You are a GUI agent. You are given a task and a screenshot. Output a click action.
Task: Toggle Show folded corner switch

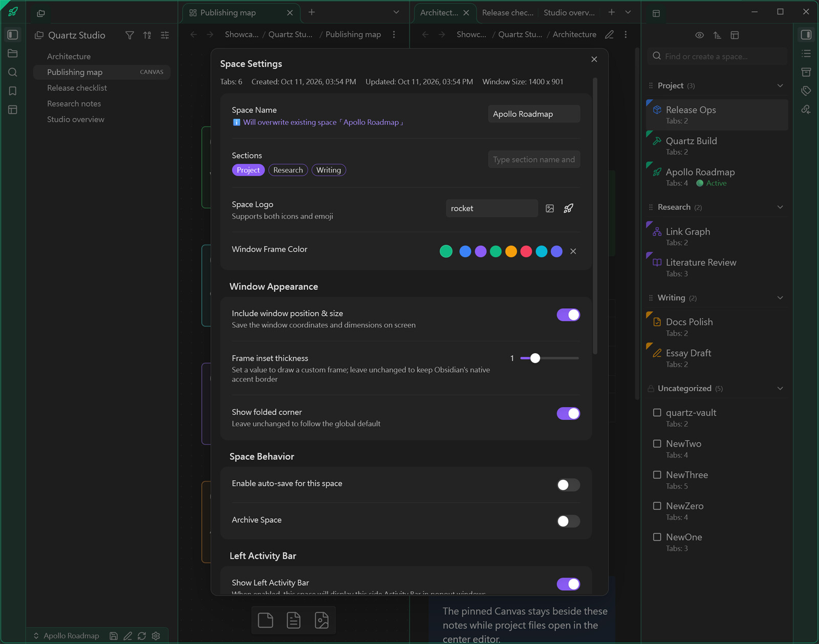[568, 414]
